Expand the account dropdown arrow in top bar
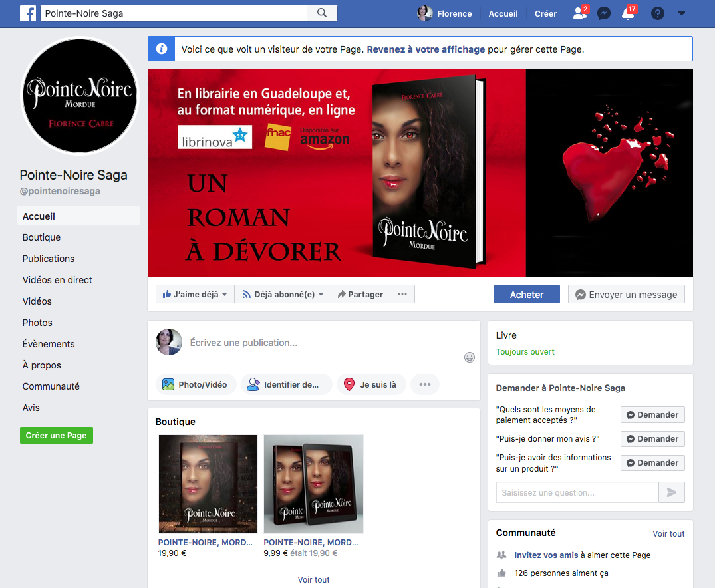This screenshot has width=715, height=588. point(682,14)
